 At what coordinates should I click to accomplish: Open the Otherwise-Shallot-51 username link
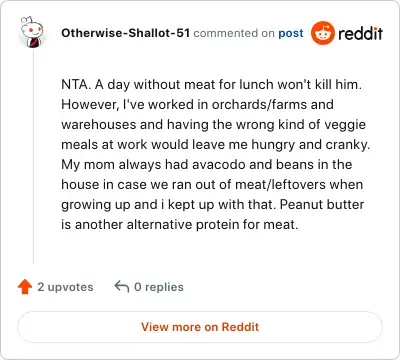tap(125, 33)
